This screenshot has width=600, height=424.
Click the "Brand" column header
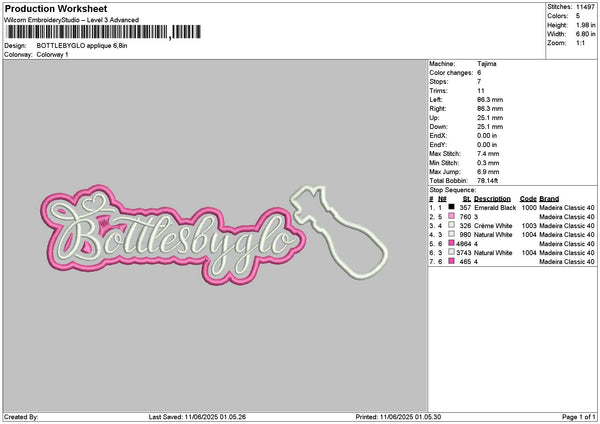tap(549, 199)
